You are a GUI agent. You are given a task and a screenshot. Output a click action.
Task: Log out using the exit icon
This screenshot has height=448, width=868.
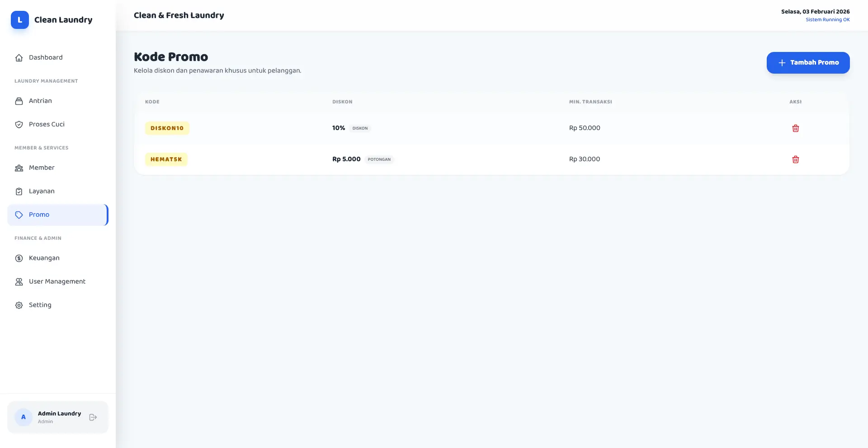93,417
